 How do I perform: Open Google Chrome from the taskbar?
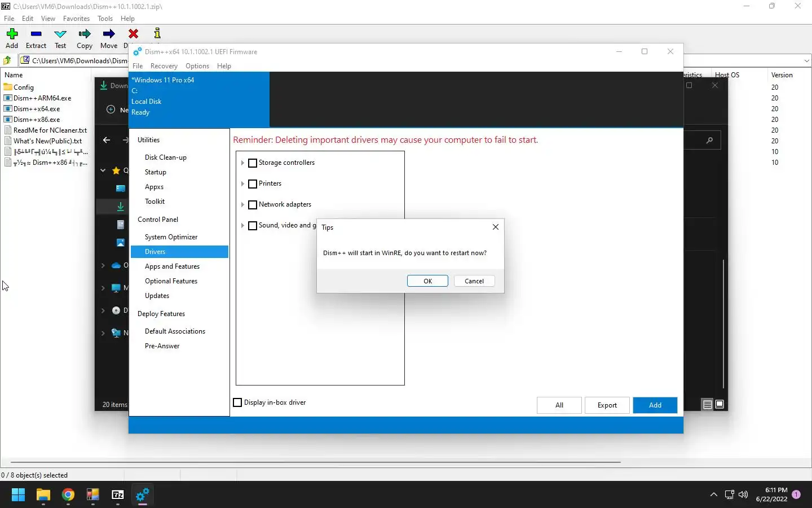pos(68,495)
